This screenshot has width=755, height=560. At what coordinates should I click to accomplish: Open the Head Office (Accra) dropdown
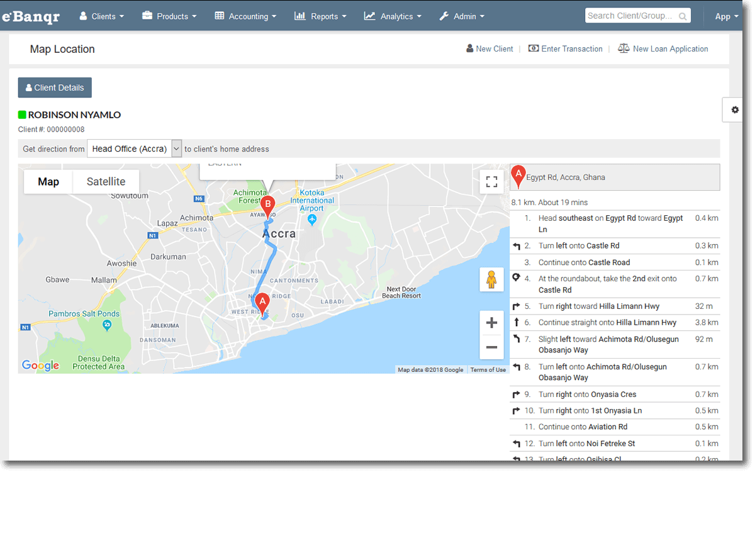[135, 148]
